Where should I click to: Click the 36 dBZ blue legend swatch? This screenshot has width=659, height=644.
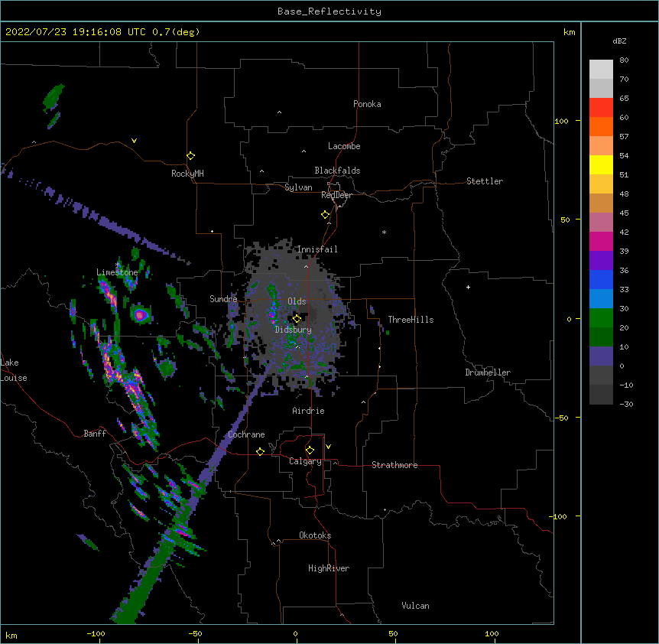601,279
